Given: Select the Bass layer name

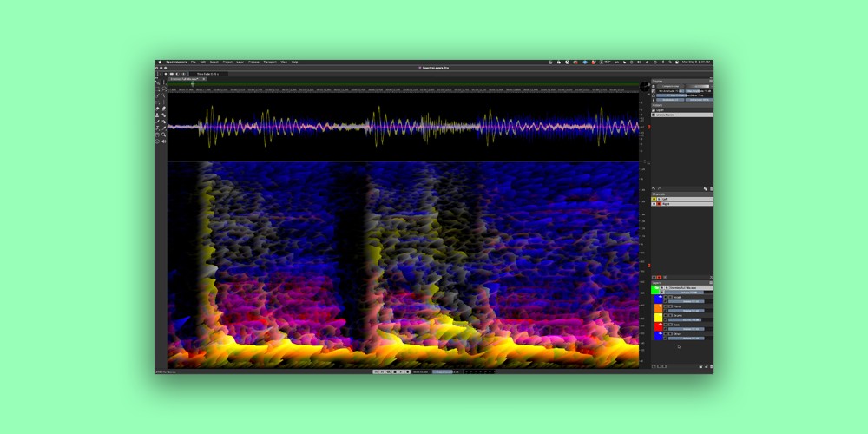Looking at the screenshot, I should [x=676, y=325].
